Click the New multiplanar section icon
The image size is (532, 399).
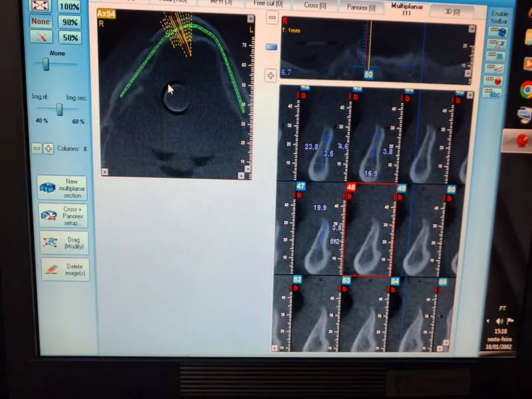[x=47, y=188]
